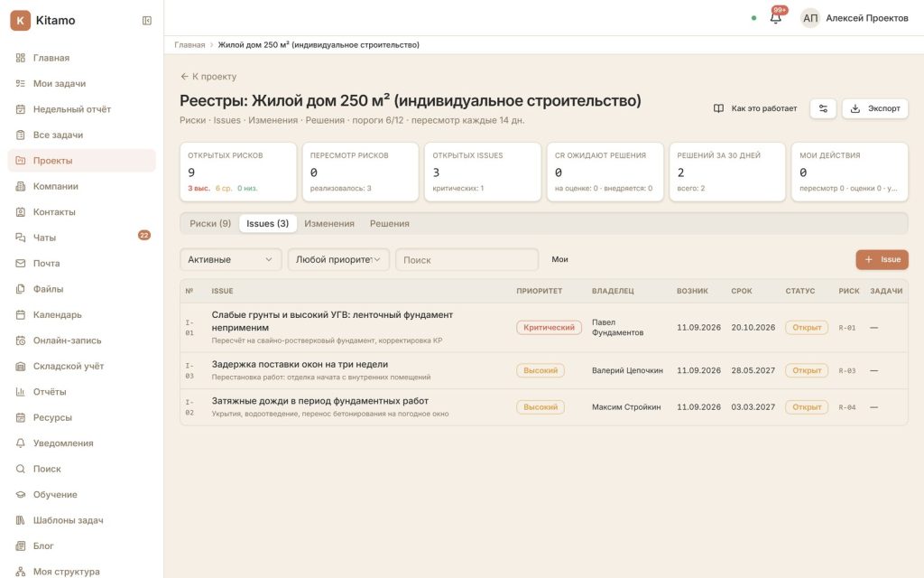
Task: Click the Календарь sidebar icon
Action: (x=21, y=315)
